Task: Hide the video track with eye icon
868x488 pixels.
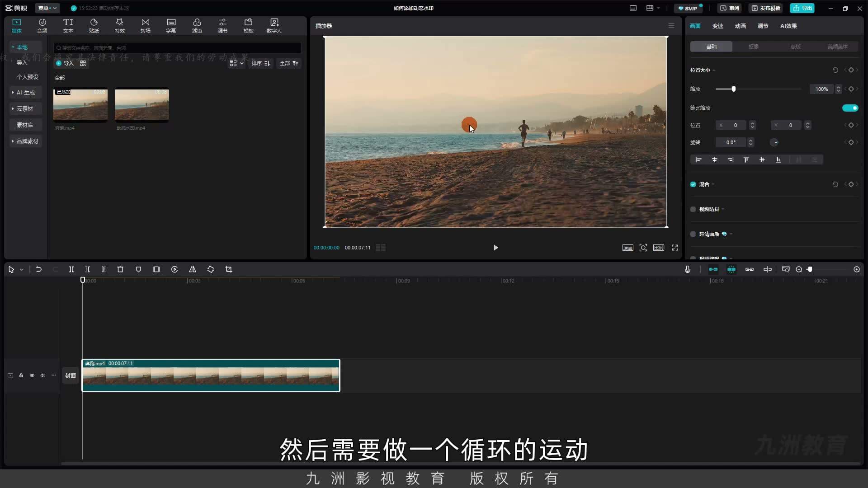Action: 32,375
